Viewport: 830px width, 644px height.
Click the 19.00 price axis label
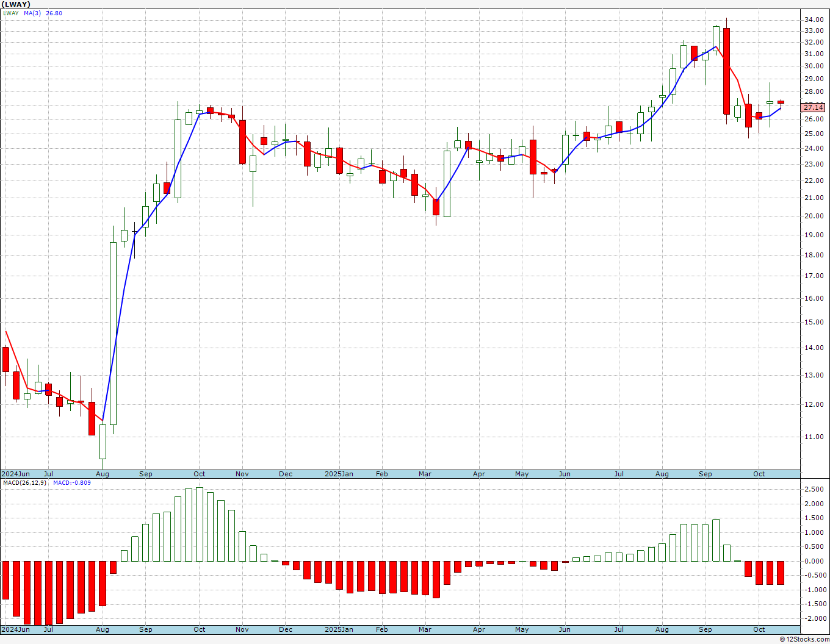(813, 235)
